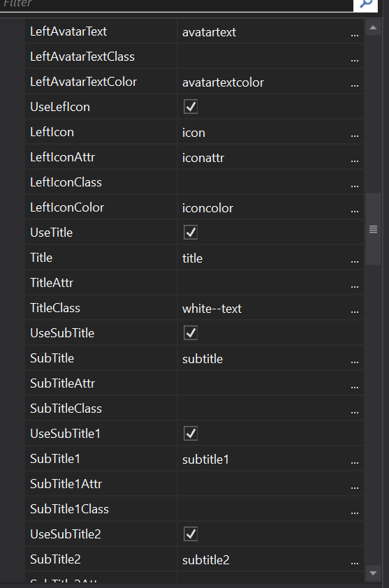The width and height of the screenshot is (389, 588).
Task: Disable the UseSubTitle1 checkbox
Action: coord(191,434)
